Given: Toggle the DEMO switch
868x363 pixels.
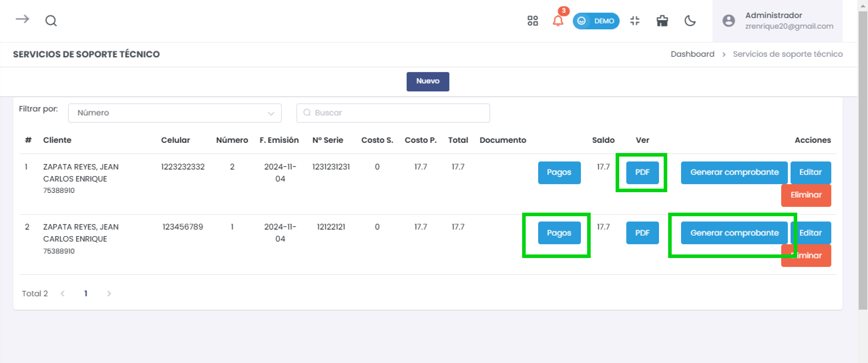Looking at the screenshot, I should pyautogui.click(x=596, y=21).
